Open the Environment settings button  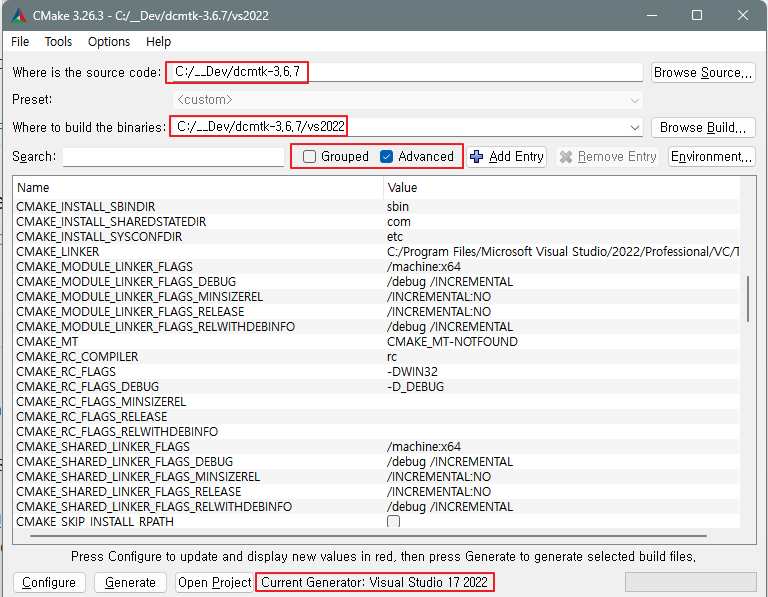tap(712, 157)
